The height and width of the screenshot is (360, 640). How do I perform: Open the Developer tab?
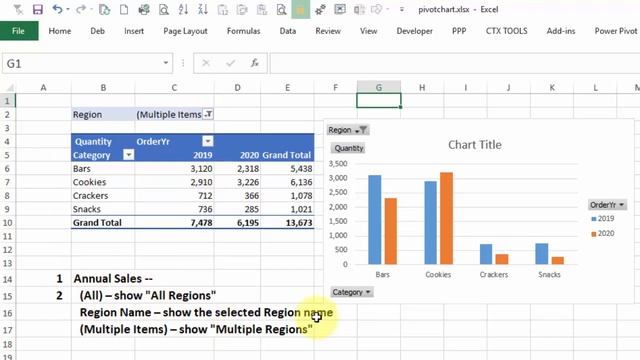414,31
